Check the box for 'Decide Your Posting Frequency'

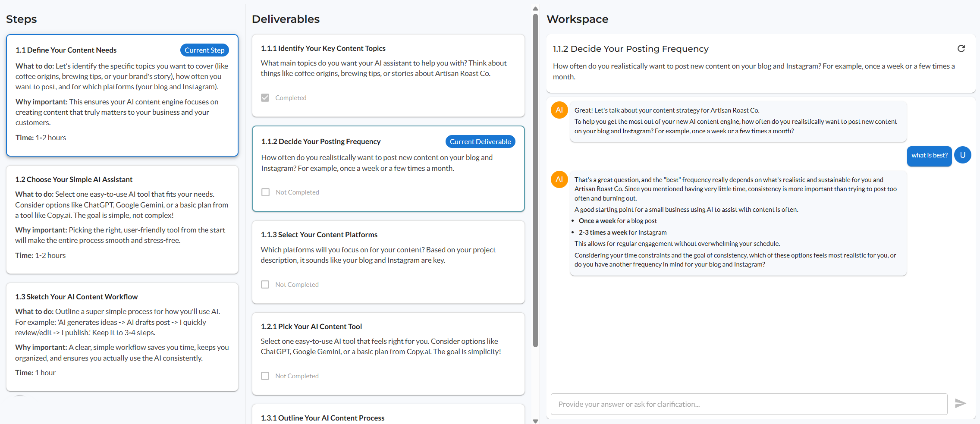(x=265, y=192)
